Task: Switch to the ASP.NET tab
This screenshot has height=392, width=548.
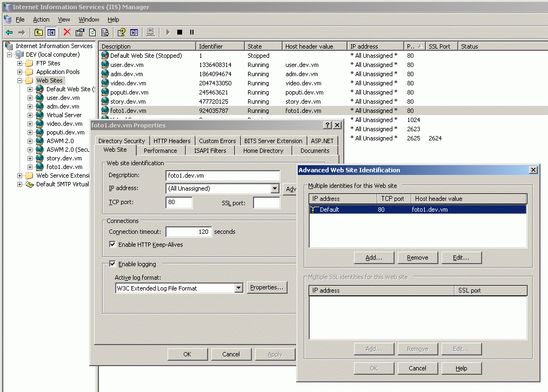Action: point(322,141)
